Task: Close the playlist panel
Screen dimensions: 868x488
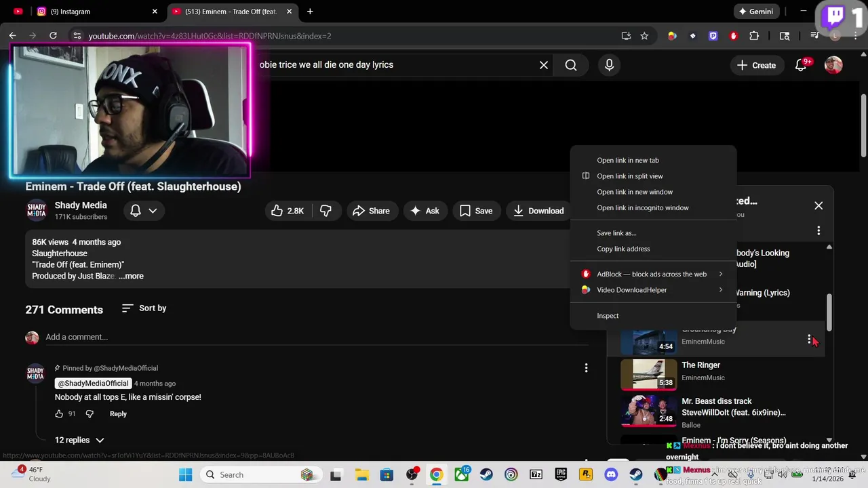Action: [x=818, y=205]
